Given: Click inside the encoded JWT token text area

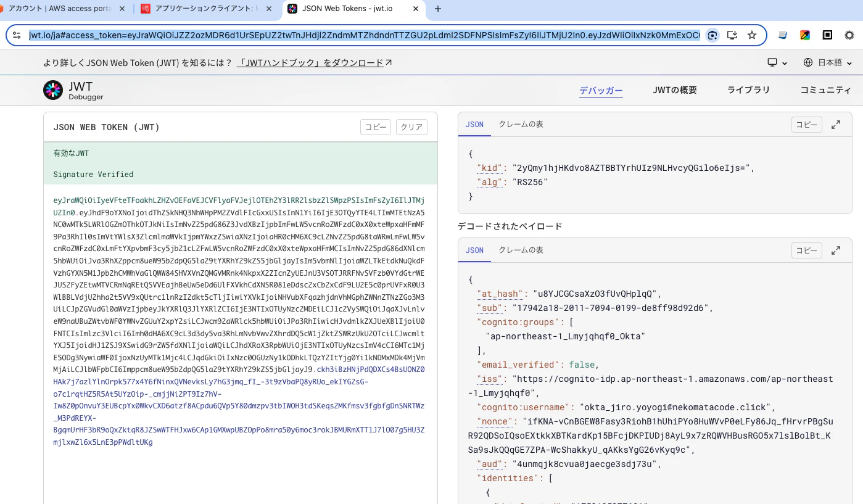Looking at the screenshot, I should point(240,321).
